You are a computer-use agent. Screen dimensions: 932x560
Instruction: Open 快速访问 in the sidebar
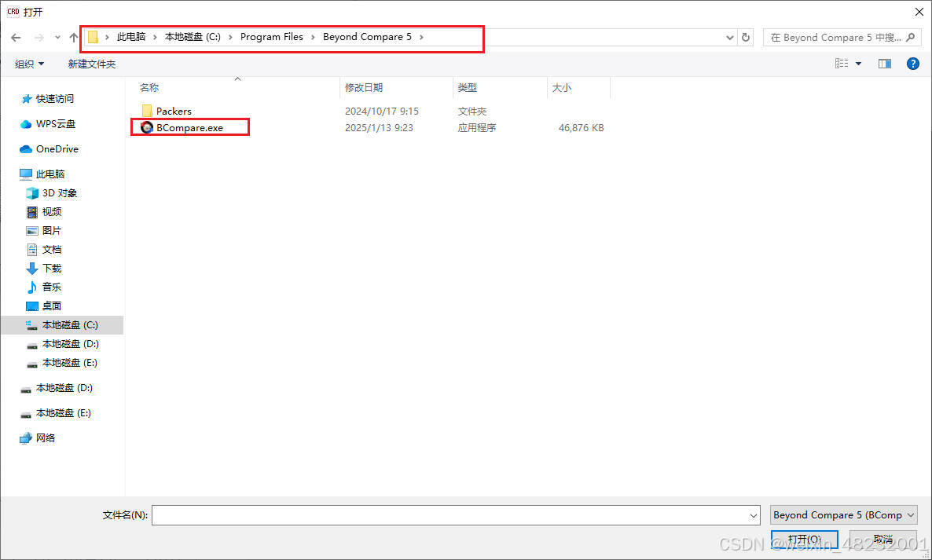[x=55, y=99]
